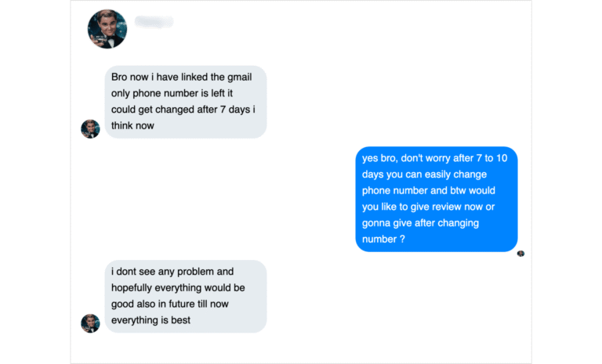Click the blurred contact name beside avatar
The height and width of the screenshot is (364, 602).
[x=154, y=22]
